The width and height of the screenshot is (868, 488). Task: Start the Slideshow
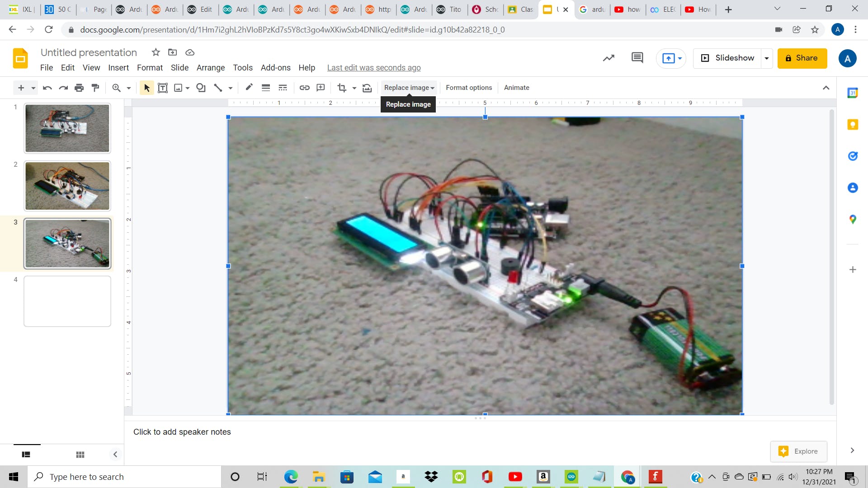(727, 58)
